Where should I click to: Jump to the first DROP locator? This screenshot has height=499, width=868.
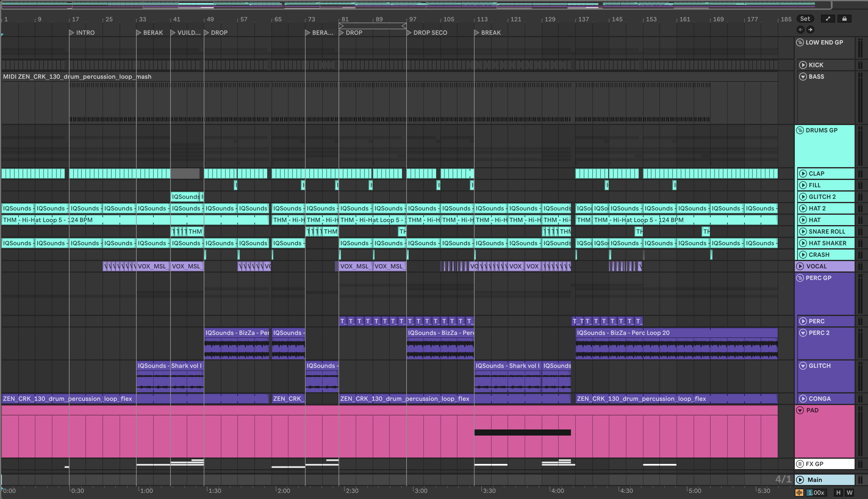coord(216,33)
